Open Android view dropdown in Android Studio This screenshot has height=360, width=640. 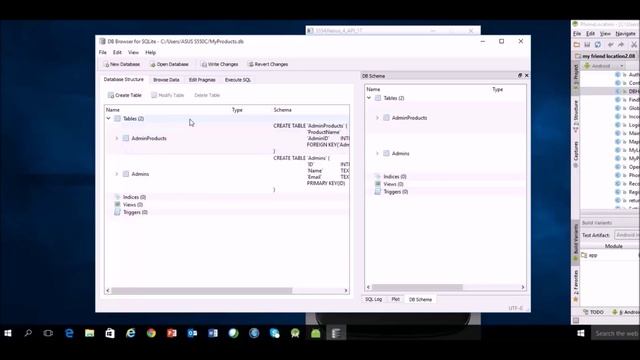603,66
